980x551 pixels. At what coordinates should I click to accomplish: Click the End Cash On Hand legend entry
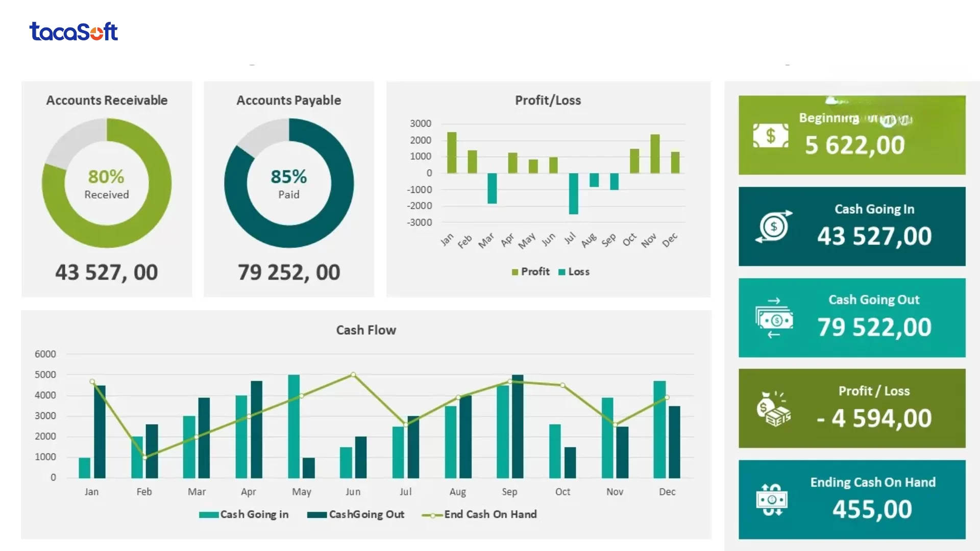pos(479,514)
